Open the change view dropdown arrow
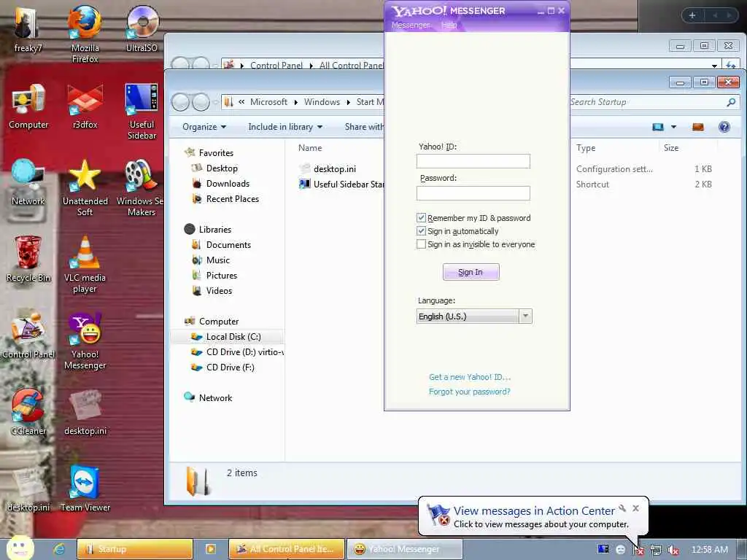The width and height of the screenshot is (747, 560). click(673, 127)
